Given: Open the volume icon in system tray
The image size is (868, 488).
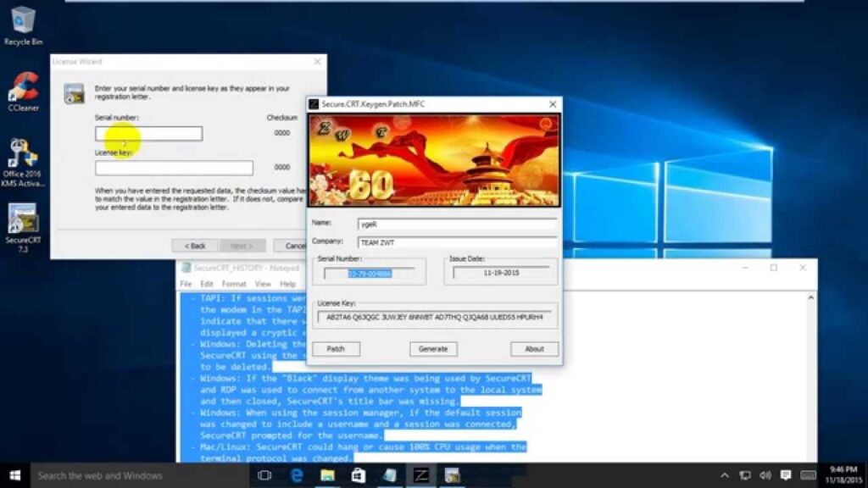Looking at the screenshot, I should (765, 475).
